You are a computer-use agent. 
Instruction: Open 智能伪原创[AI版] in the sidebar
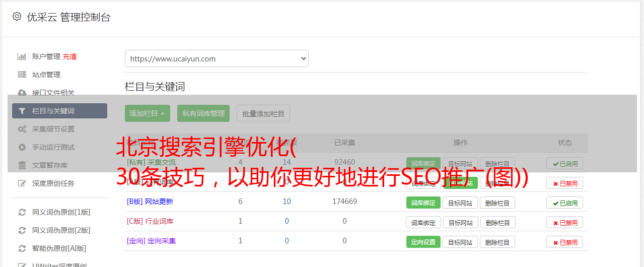[x=59, y=248]
